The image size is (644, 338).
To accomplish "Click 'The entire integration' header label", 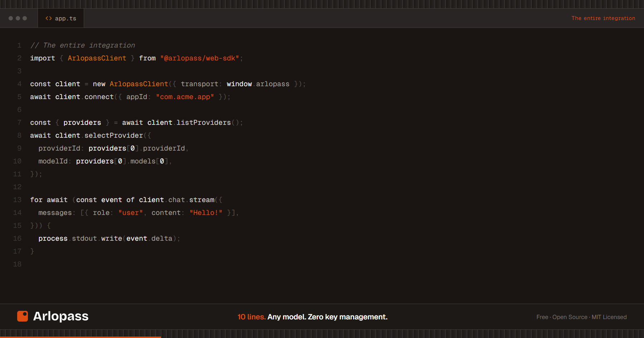I will click(603, 18).
